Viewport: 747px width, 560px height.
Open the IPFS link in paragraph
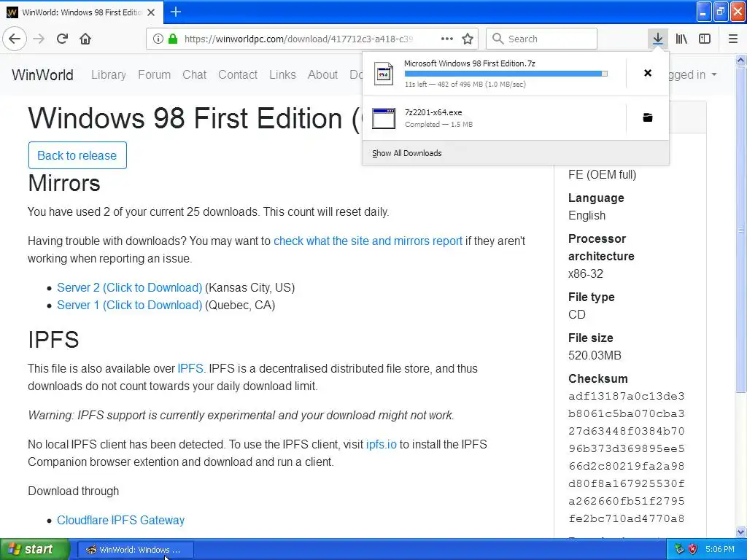[x=190, y=368]
